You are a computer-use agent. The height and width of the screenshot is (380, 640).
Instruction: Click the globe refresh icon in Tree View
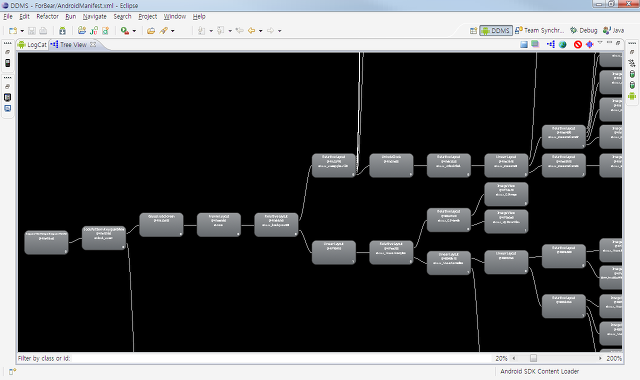(563, 44)
